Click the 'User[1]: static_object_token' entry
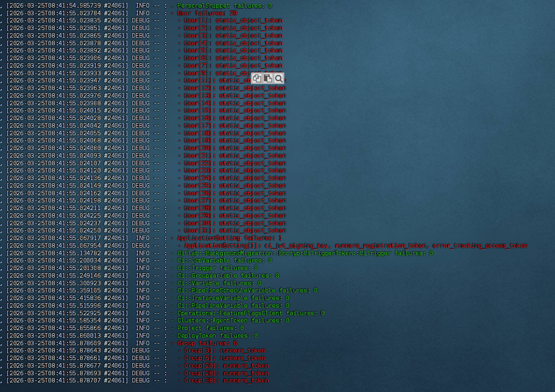 tap(233, 20)
